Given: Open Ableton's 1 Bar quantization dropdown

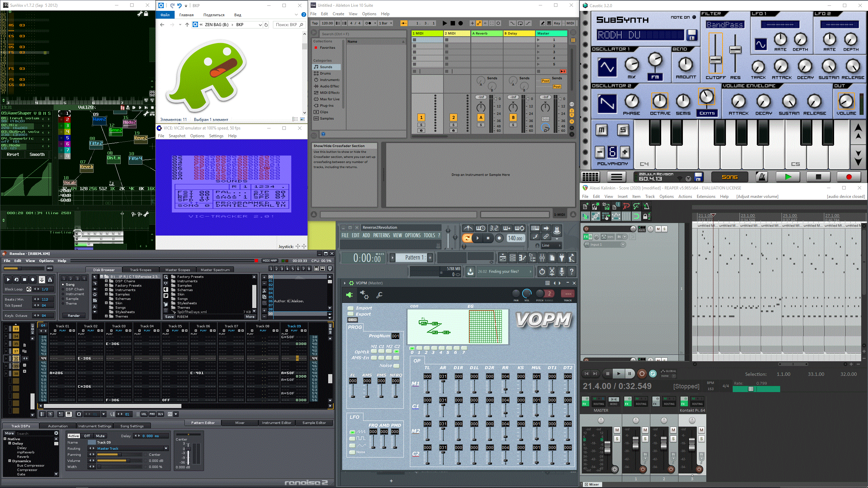Looking at the screenshot, I should [386, 23].
